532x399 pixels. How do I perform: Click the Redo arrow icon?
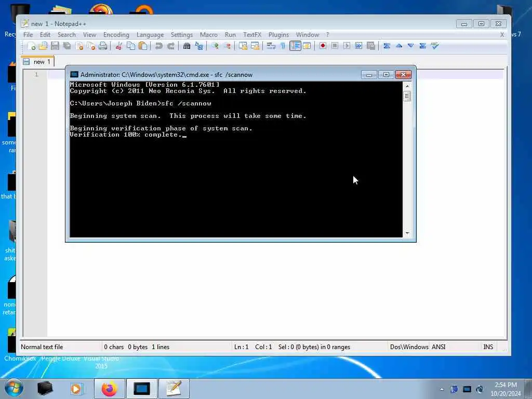(x=170, y=46)
